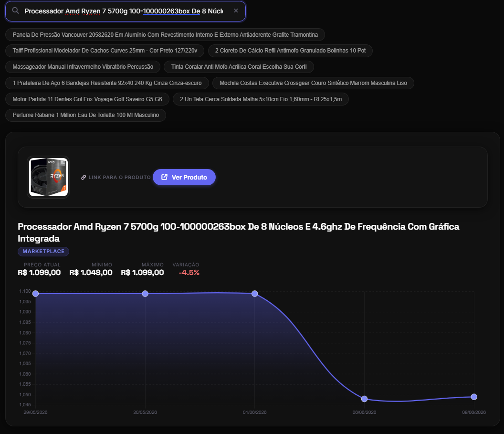The height and width of the screenshot is (434, 504).
Task: Click the chart point for 01/06/2026
Action: click(x=255, y=294)
